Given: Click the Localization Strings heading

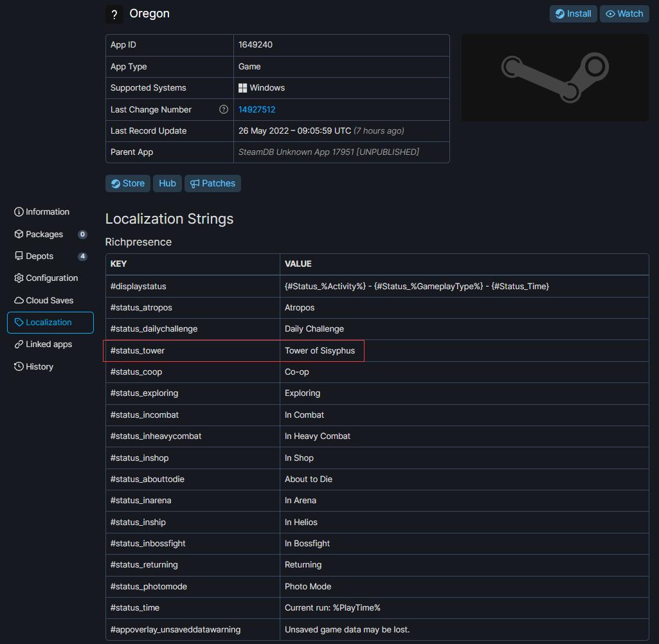Looking at the screenshot, I should point(169,219).
